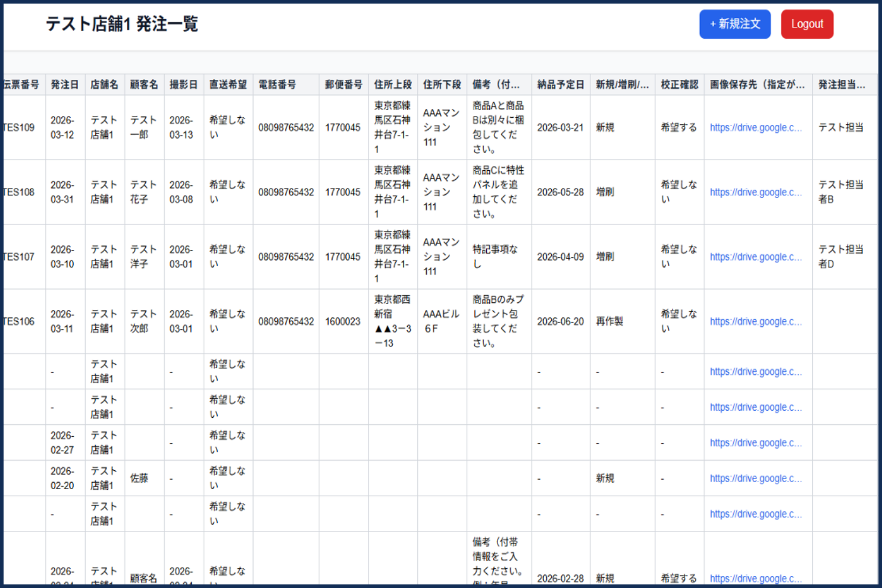
Task: Click the +新規注文 button
Action: click(x=734, y=24)
